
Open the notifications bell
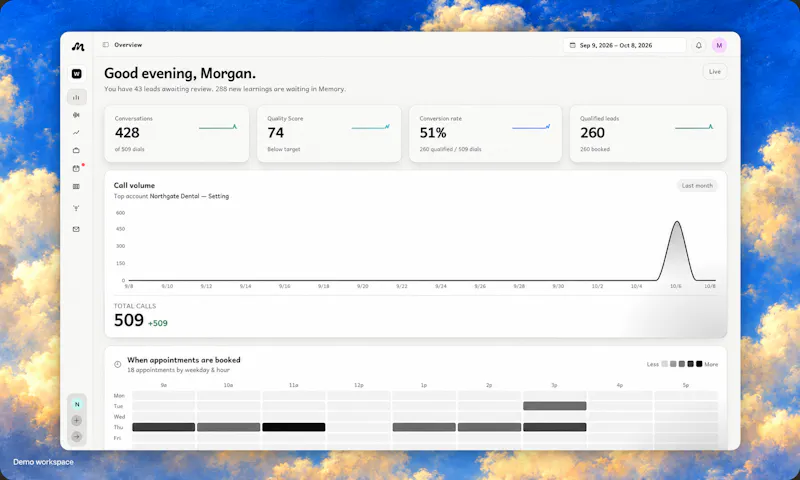[x=698, y=45]
